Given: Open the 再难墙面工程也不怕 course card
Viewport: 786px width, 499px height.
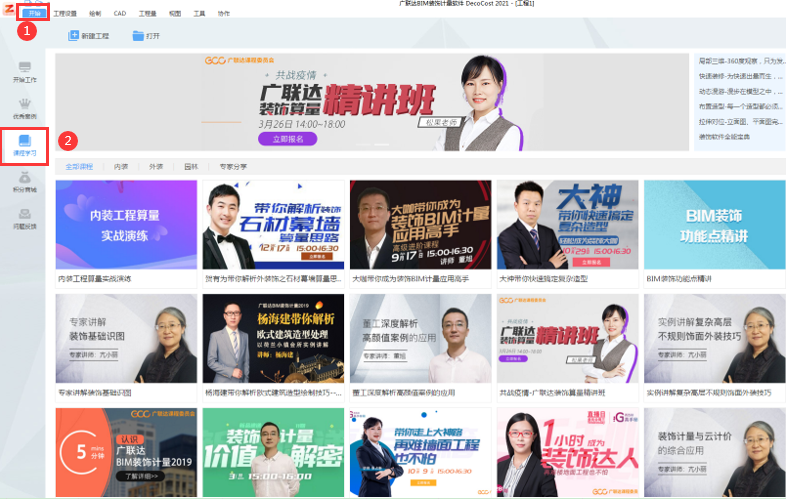Looking at the screenshot, I should coord(421,452).
